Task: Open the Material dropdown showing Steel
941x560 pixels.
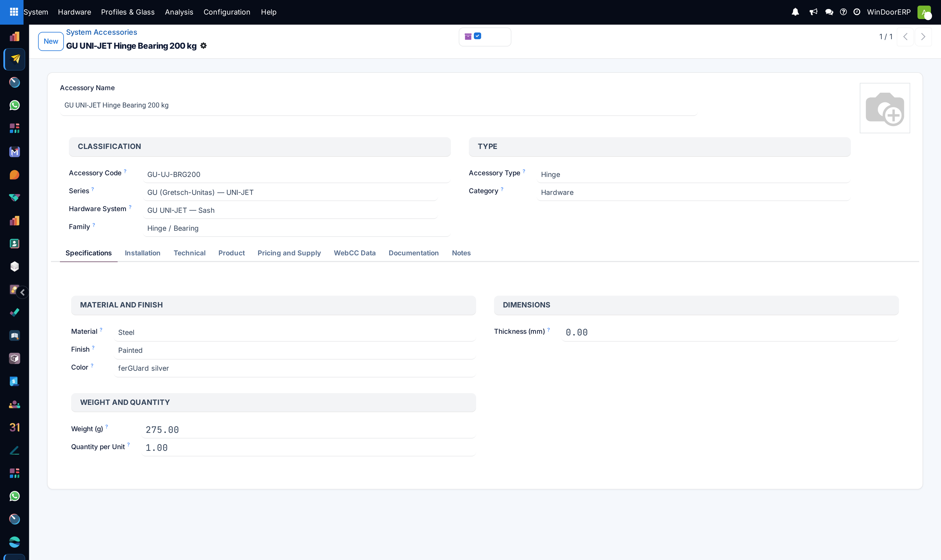Action: [x=295, y=332]
